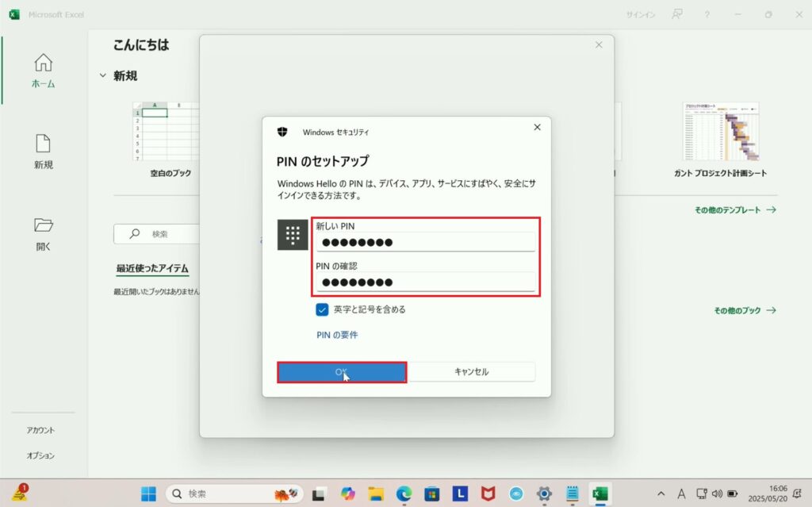Open Settings gear on the taskbar
Viewport: 812px width, 507px height.
pyautogui.click(x=544, y=494)
